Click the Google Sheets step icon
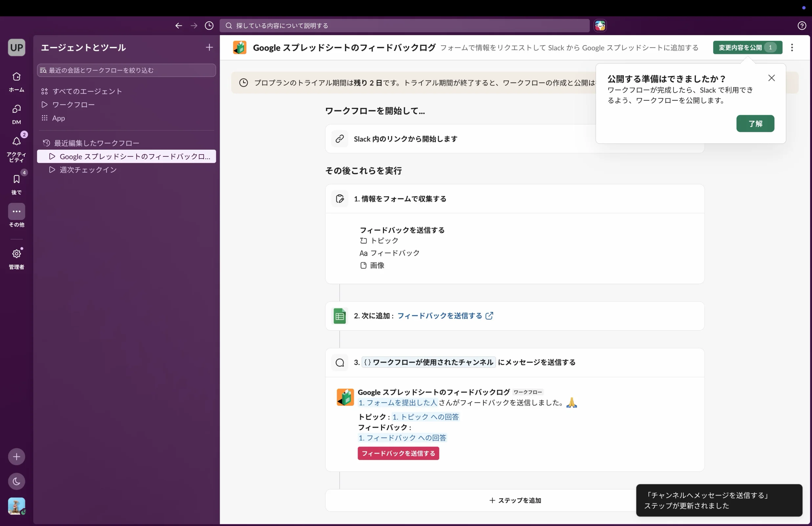This screenshot has height=526, width=812. 339,316
